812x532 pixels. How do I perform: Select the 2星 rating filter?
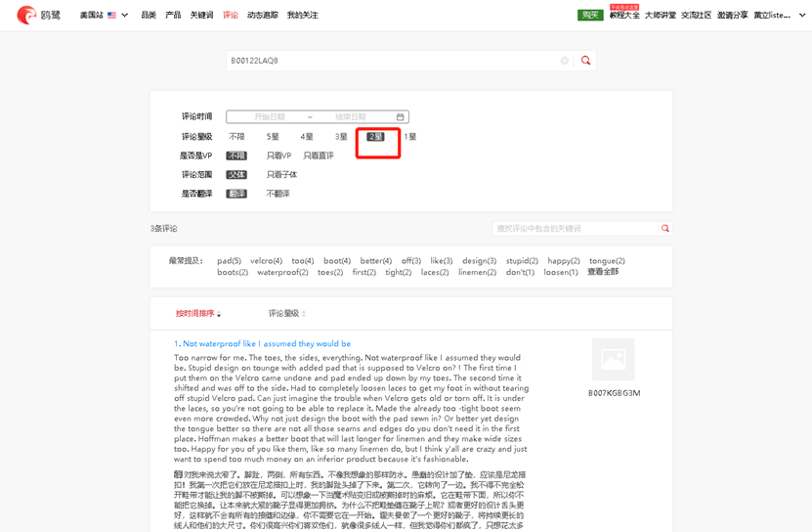(375, 136)
